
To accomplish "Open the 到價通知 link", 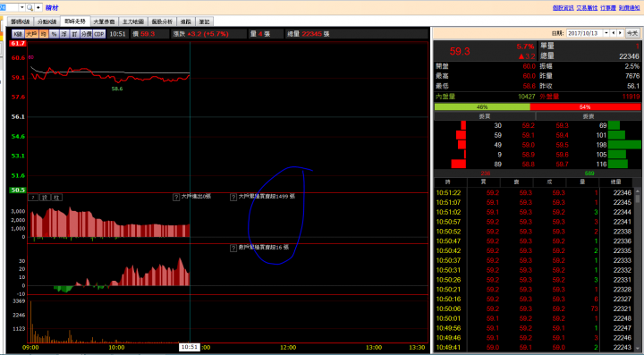I will click(629, 8).
